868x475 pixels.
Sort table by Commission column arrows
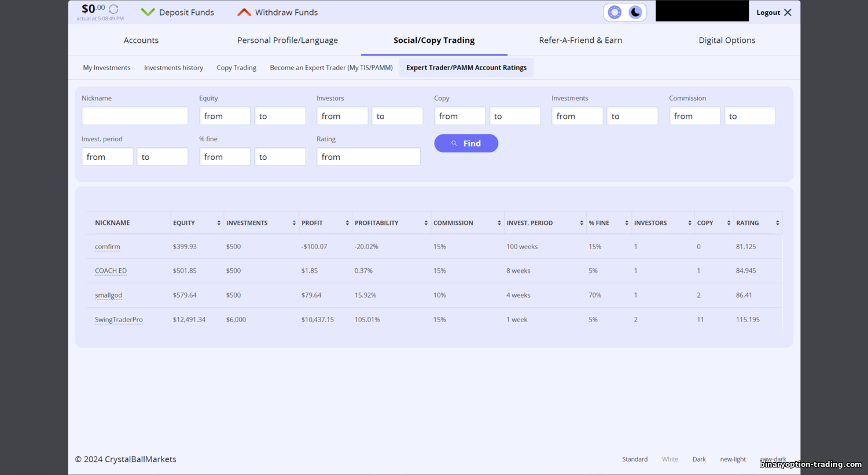click(499, 223)
